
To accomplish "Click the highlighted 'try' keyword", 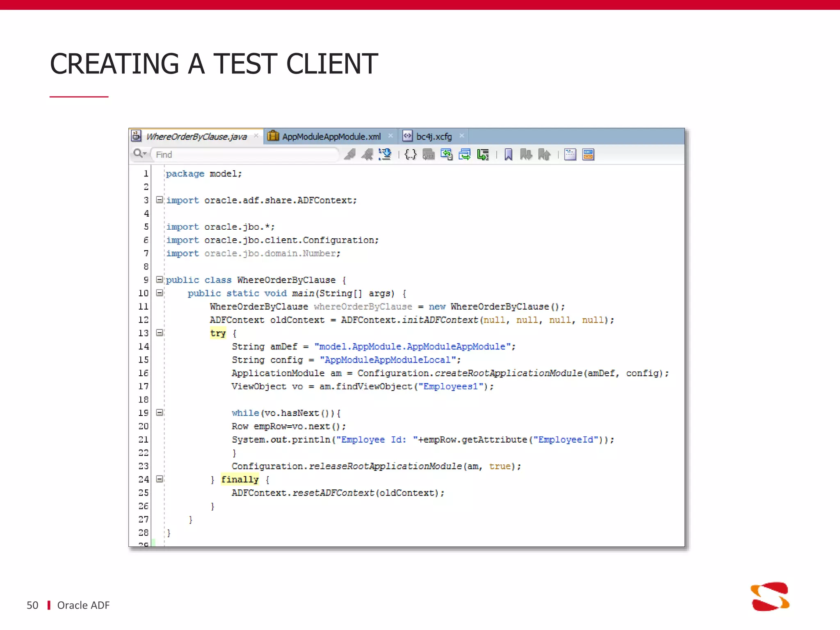I will click(218, 333).
